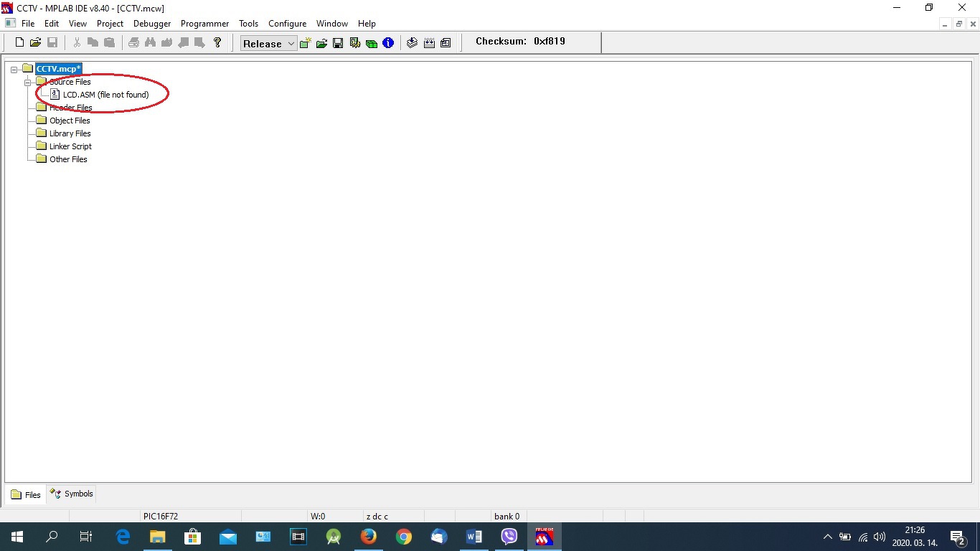Open Help via question mark icon
The width and height of the screenshot is (980, 551).
(217, 43)
